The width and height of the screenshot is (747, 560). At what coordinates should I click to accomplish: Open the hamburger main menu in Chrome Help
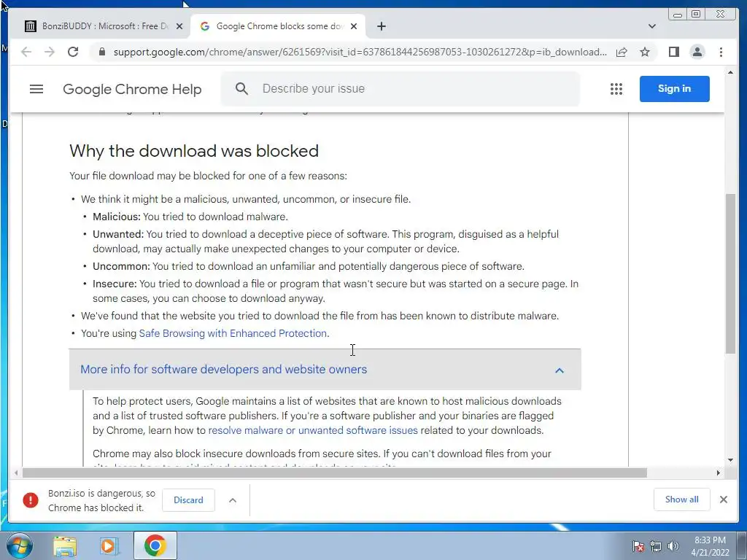36,89
